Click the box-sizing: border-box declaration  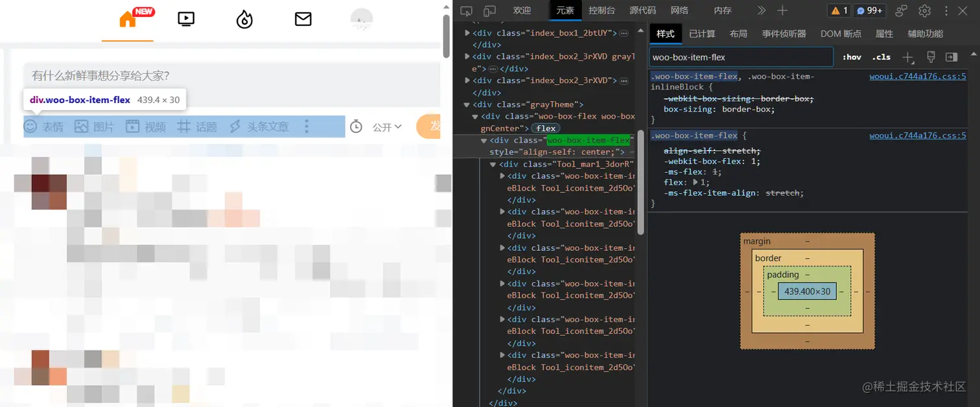click(719, 110)
